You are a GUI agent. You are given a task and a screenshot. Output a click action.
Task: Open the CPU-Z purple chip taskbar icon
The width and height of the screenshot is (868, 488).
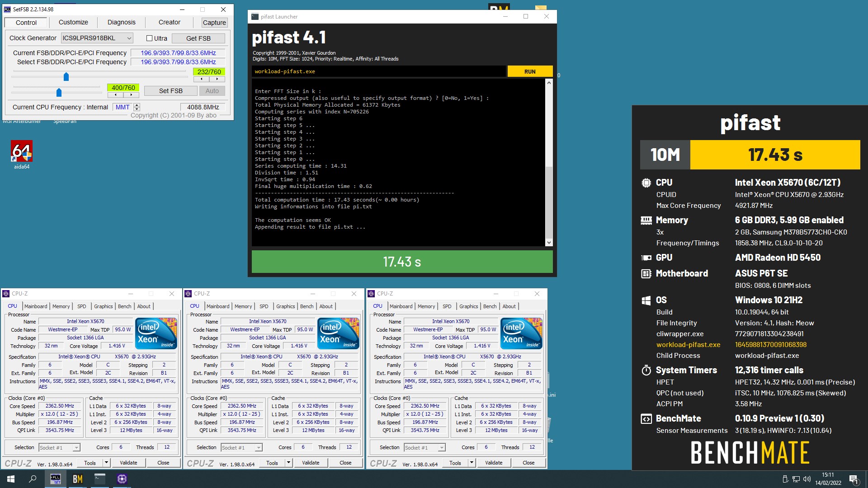[122, 479]
